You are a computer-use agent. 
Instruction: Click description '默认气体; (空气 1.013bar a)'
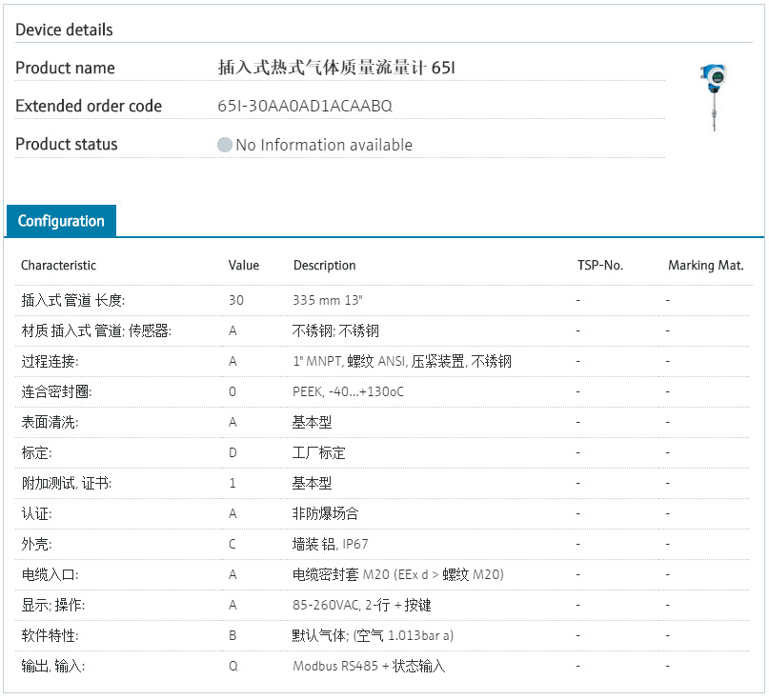coord(373,636)
